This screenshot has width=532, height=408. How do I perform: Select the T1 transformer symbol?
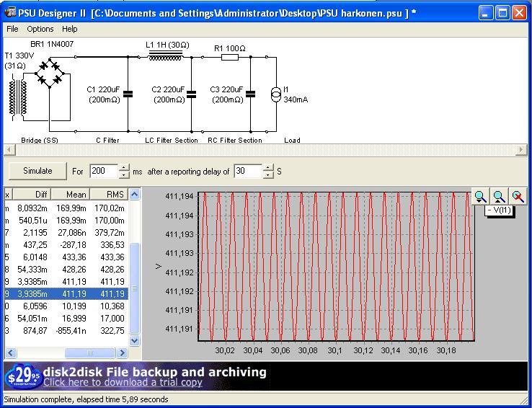coord(18,97)
